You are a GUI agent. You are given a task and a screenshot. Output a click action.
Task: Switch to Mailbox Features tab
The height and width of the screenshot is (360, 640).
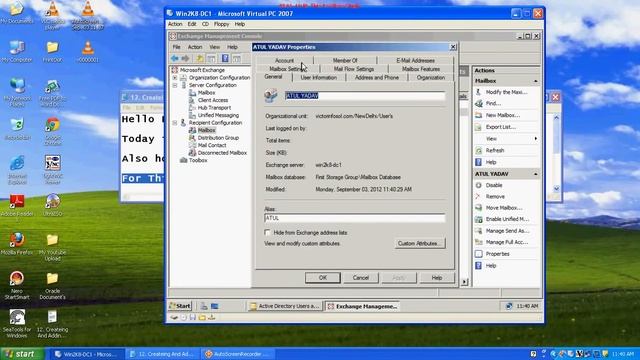[421, 69]
